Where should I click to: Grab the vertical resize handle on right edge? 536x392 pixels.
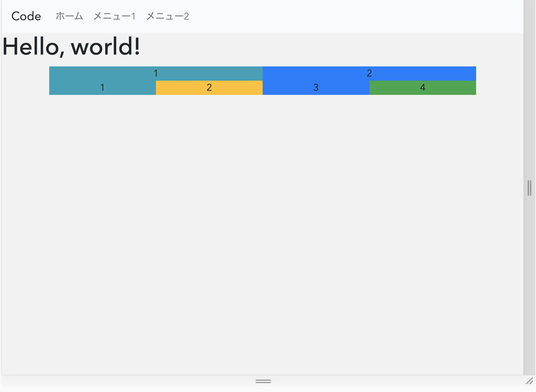(529, 188)
